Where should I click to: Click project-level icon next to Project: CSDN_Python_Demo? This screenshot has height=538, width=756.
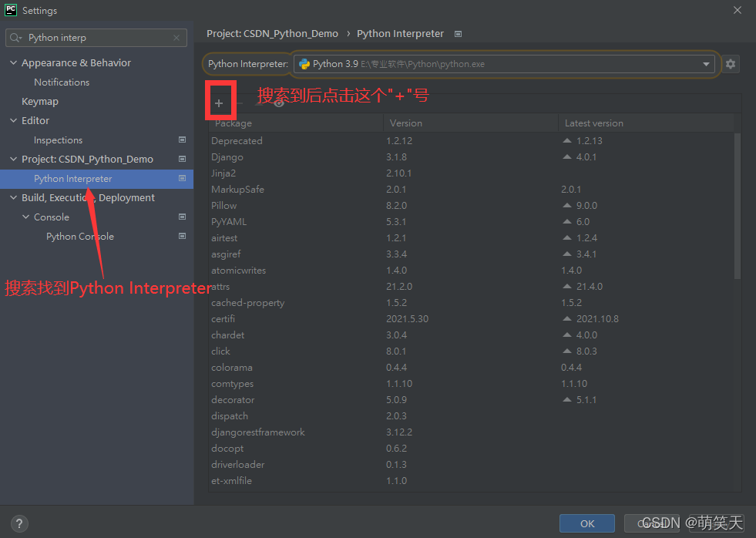(182, 159)
